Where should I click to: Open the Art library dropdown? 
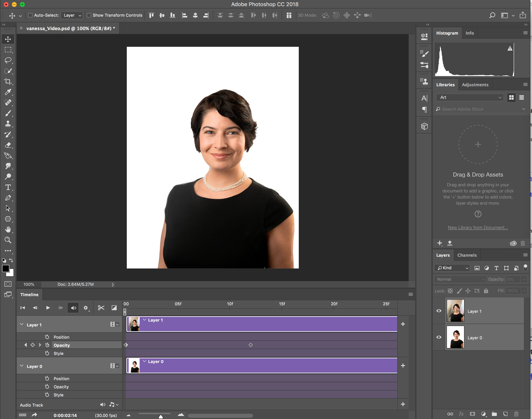point(470,97)
